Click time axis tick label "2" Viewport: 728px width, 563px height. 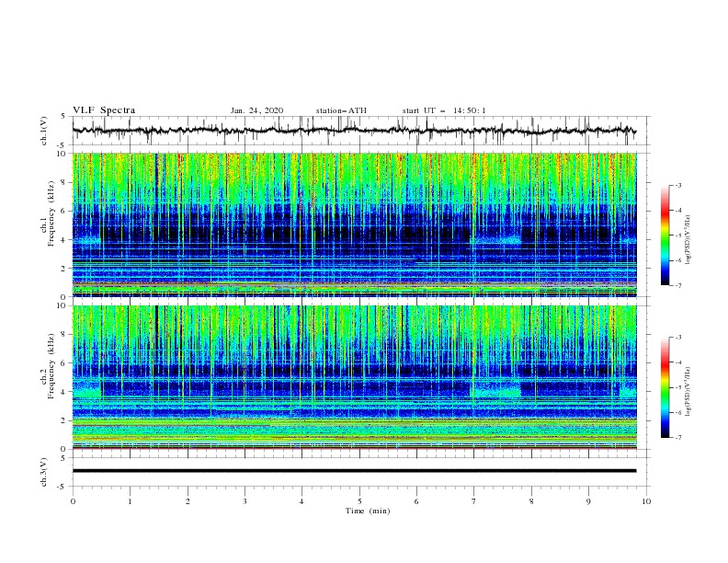188,501
